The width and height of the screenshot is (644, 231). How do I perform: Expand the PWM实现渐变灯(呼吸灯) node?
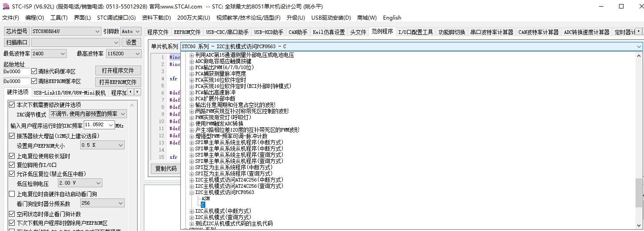point(192,117)
